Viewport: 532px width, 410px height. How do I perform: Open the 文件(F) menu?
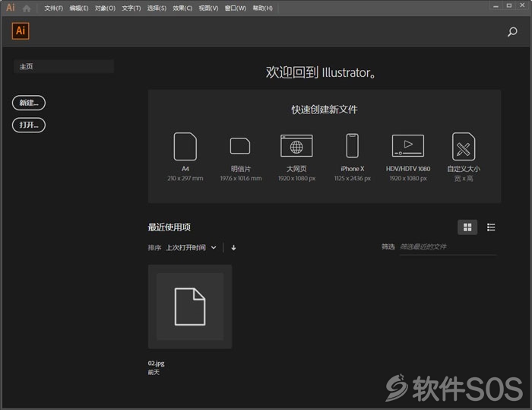point(54,8)
